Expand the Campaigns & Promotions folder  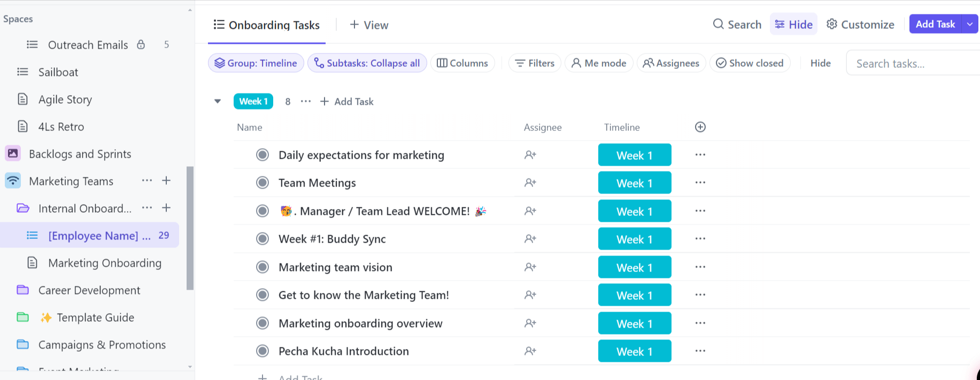(x=22, y=344)
